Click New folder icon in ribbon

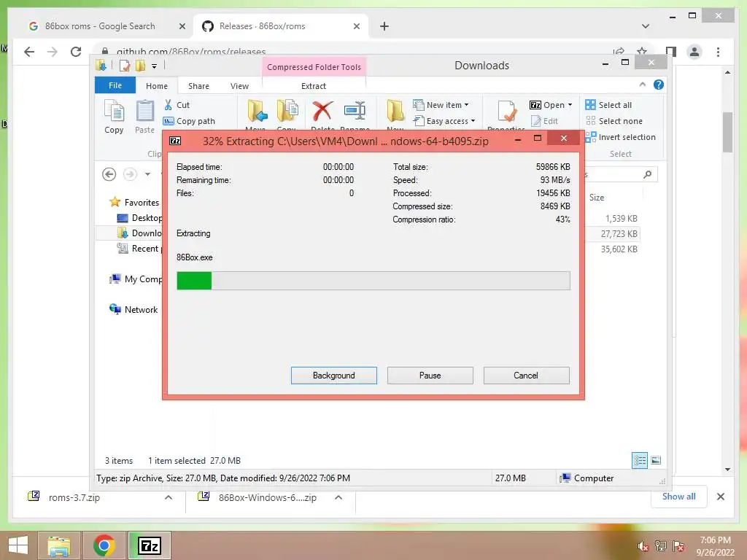pos(395,111)
